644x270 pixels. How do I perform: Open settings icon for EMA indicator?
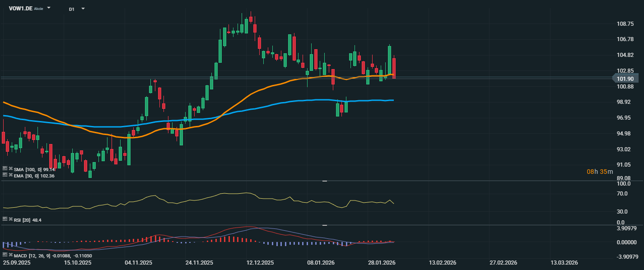[5, 176]
